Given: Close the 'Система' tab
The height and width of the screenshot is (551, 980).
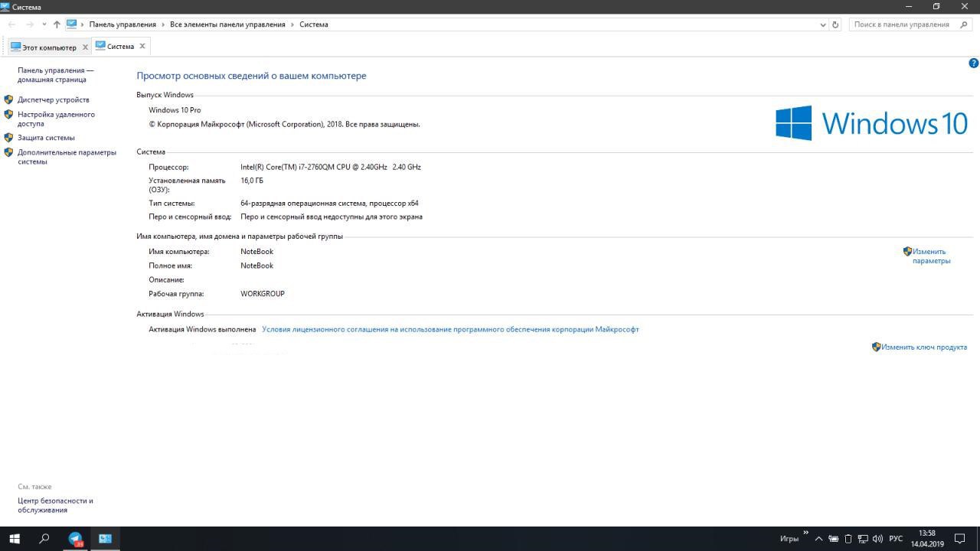Looking at the screenshot, I should point(142,46).
